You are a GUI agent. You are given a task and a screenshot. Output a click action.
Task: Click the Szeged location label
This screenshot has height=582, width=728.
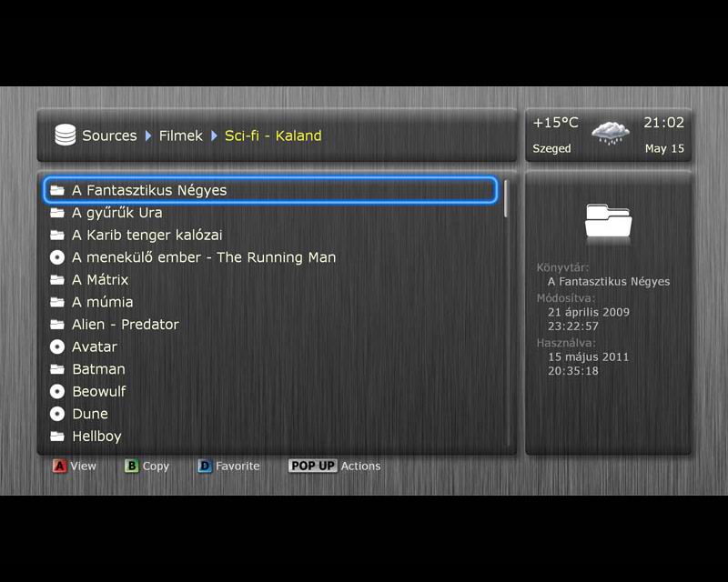tap(551, 148)
